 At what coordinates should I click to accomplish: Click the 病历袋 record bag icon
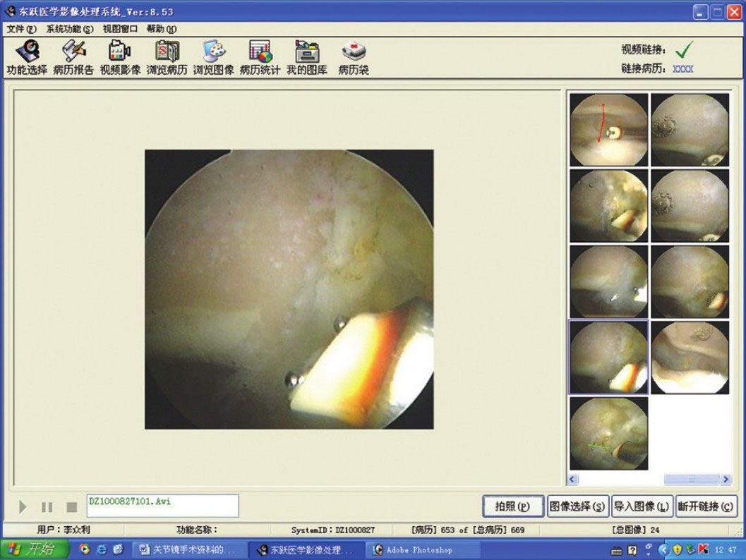(x=353, y=58)
